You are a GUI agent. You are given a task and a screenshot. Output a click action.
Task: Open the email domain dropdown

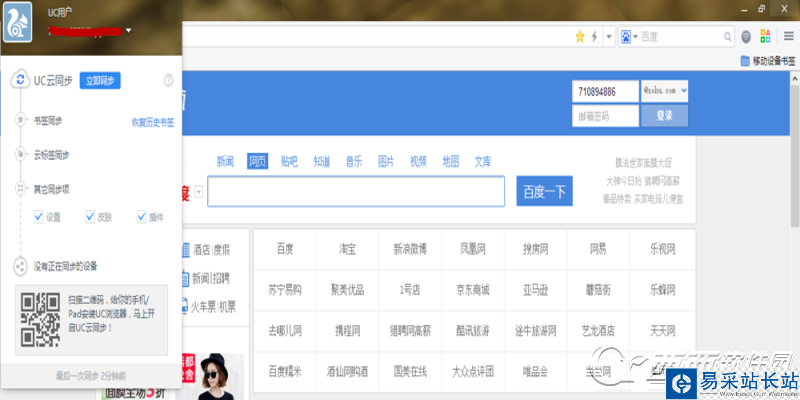(x=665, y=91)
